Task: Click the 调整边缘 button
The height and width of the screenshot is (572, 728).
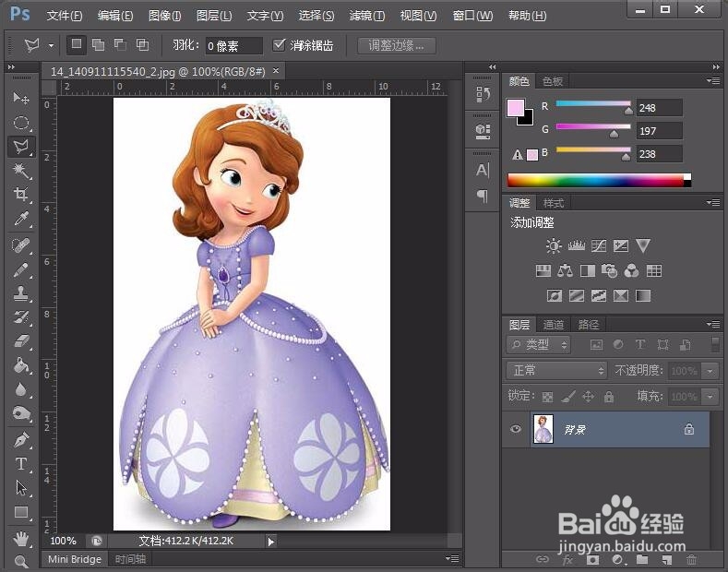Action: tap(397, 45)
